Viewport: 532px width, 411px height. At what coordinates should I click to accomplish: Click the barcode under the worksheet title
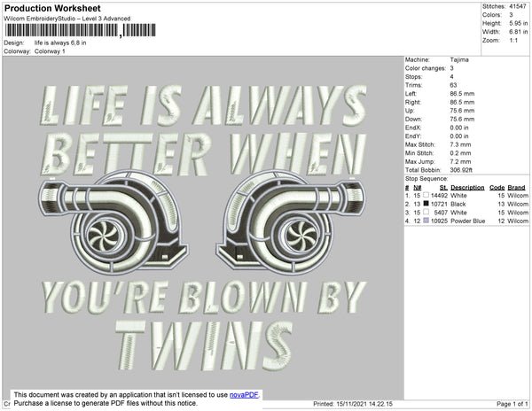pyautogui.click(x=81, y=30)
